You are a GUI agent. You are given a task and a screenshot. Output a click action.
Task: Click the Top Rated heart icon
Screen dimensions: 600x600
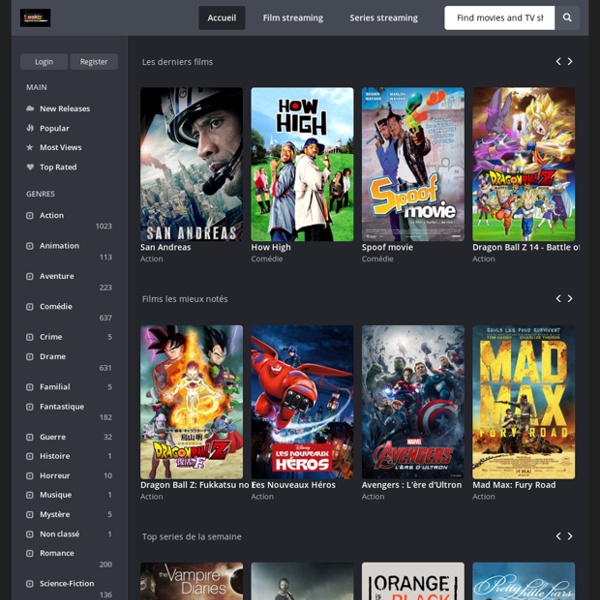pos(30,167)
